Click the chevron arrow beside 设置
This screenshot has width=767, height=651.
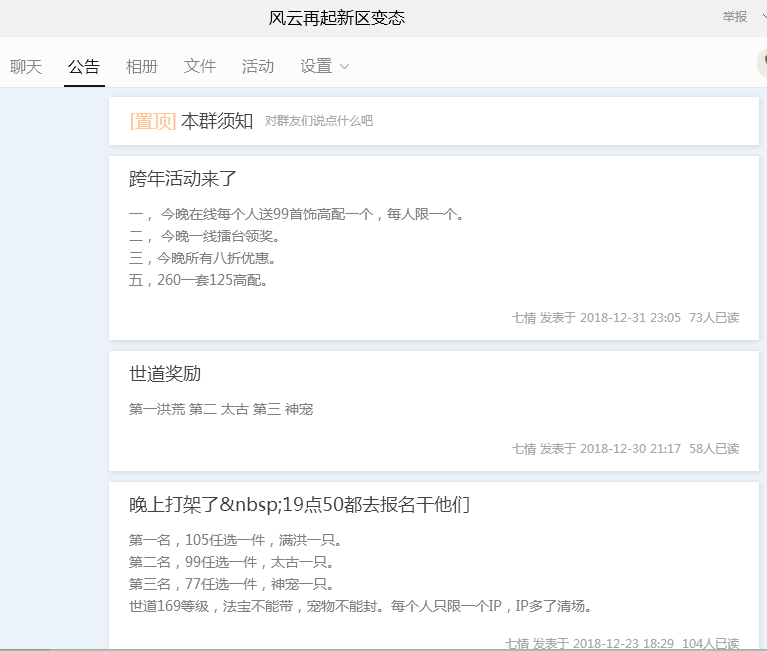tap(345, 67)
